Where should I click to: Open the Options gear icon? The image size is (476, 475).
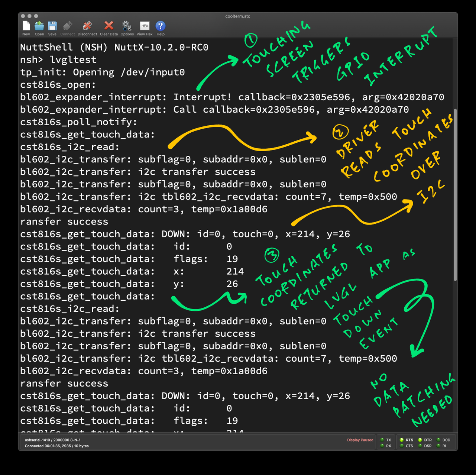[127, 26]
